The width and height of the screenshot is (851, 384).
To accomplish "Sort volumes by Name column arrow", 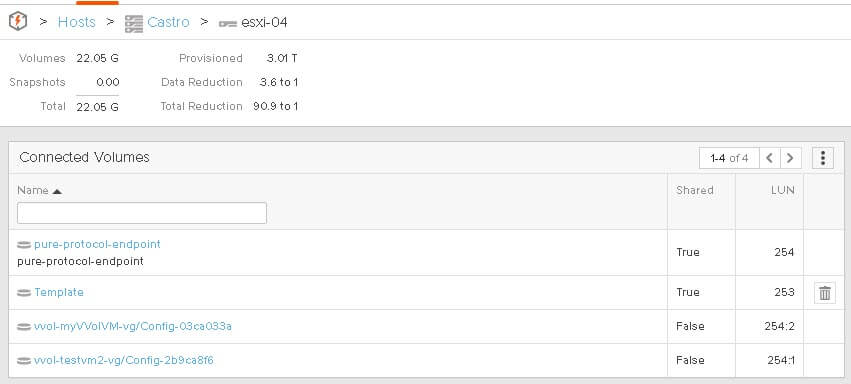I will (56, 191).
